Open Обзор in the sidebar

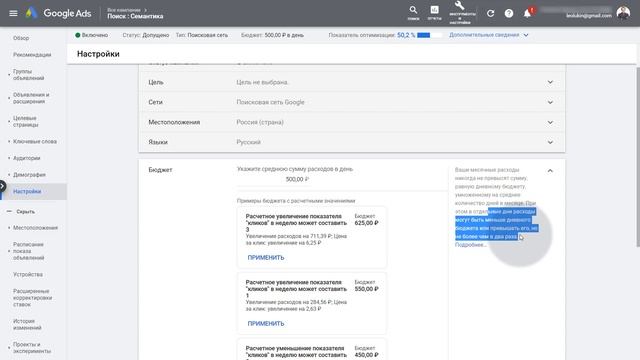[21, 38]
